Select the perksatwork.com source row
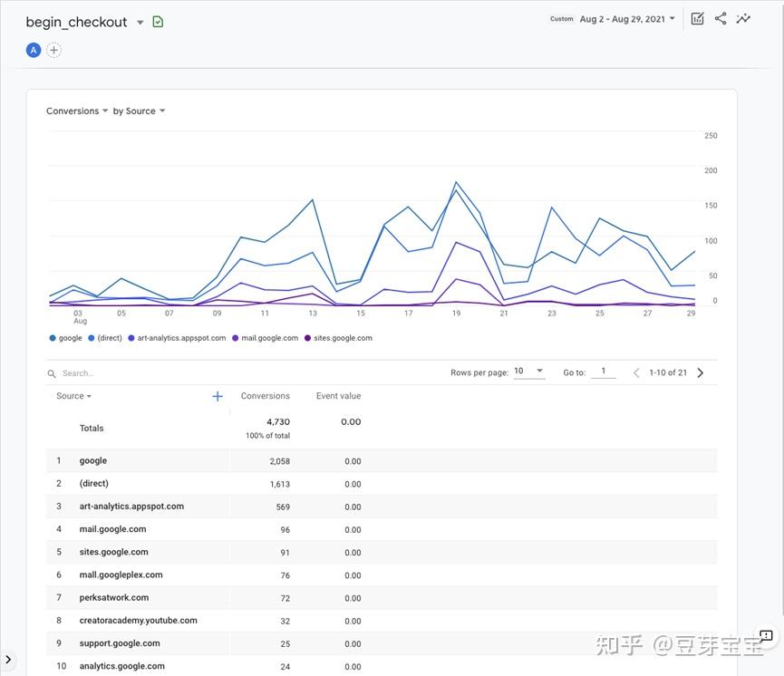784x676 pixels. click(113, 597)
